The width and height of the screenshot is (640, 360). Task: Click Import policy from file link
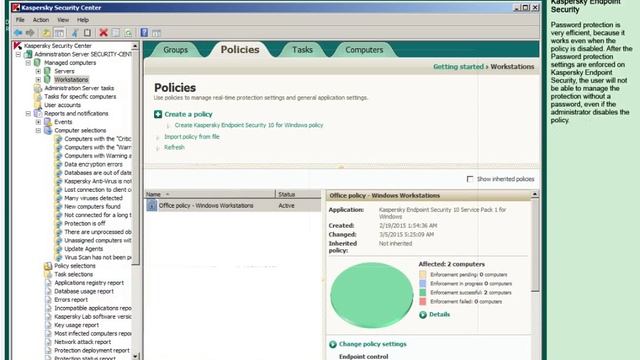click(x=192, y=137)
